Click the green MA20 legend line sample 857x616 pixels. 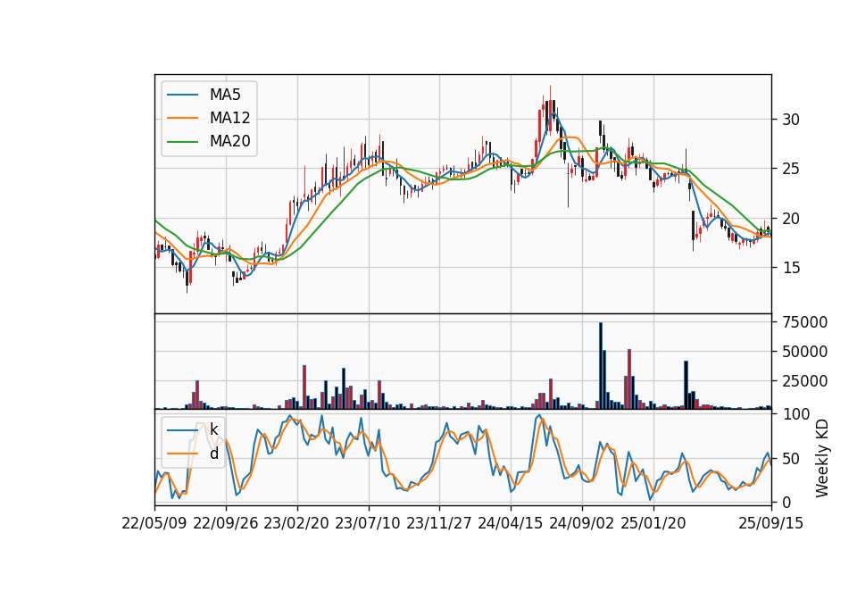point(182,141)
